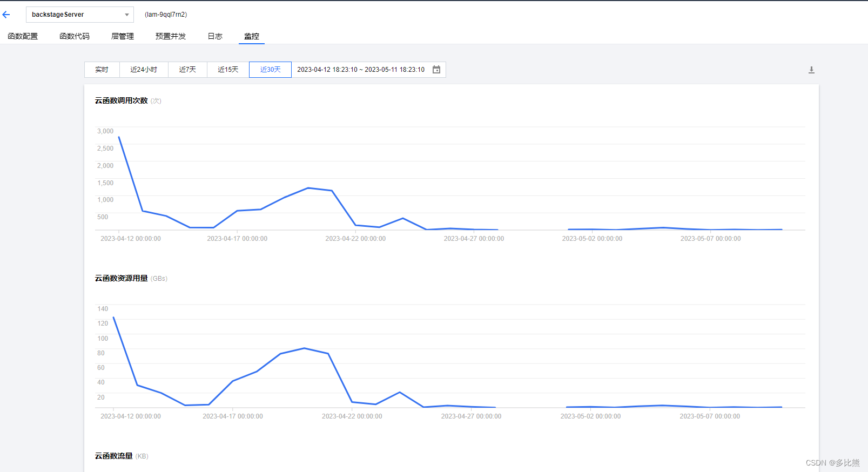Screen dimensions: 868x472
Task: Click 2023-05-07 label on resource chart axis
Action: pos(710,416)
